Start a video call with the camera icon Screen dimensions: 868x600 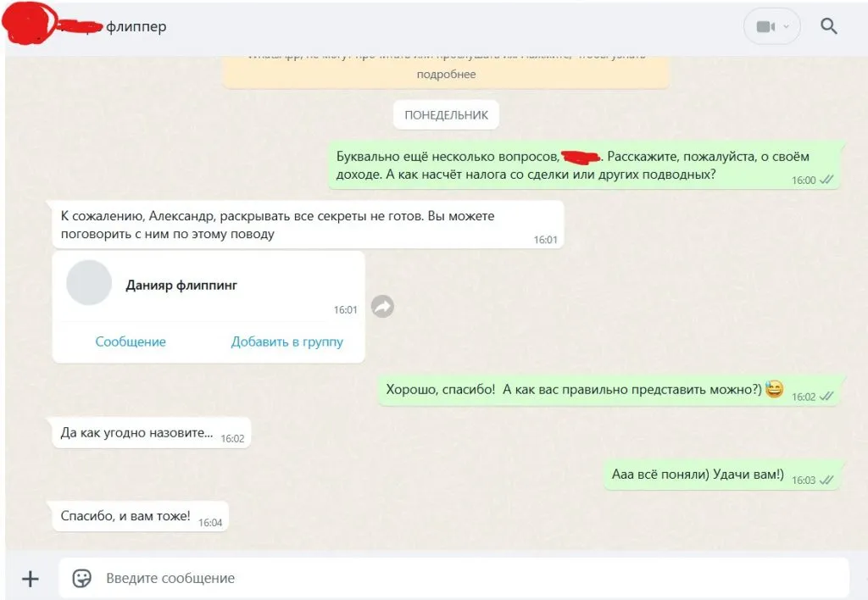tap(765, 26)
